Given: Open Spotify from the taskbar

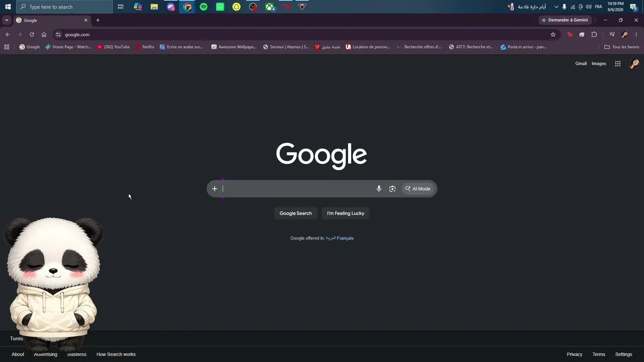Looking at the screenshot, I should (x=204, y=7).
